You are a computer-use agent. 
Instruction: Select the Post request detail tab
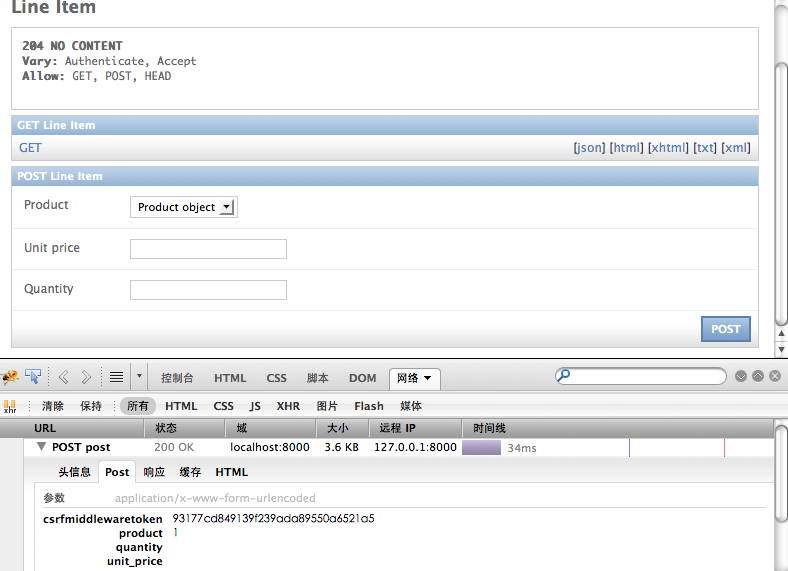click(117, 472)
